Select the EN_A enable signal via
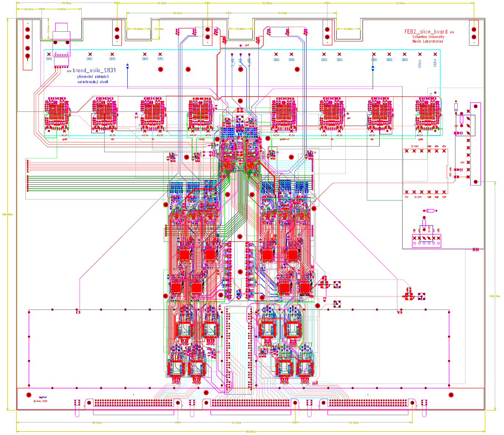This screenshot has height=435, width=504. tap(249, 54)
